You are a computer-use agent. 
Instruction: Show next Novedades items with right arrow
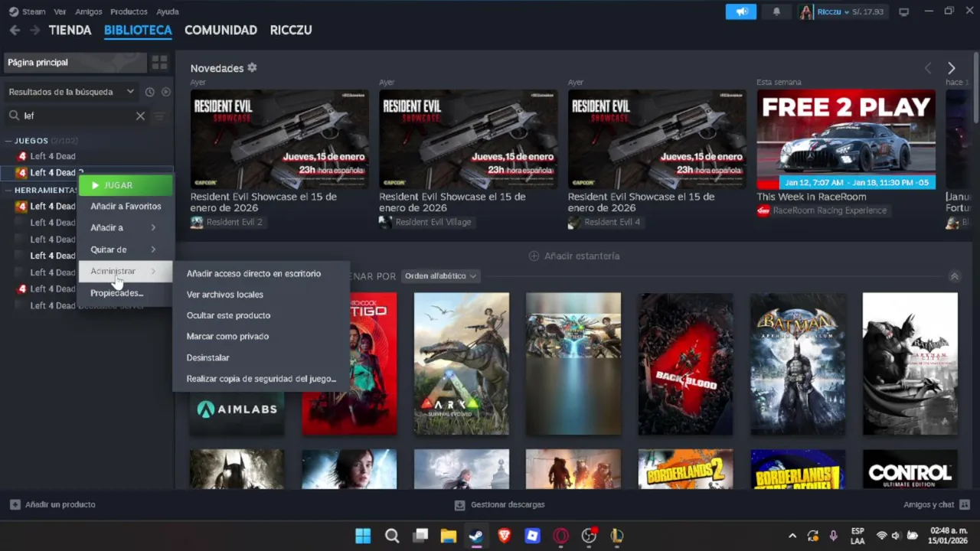(951, 68)
